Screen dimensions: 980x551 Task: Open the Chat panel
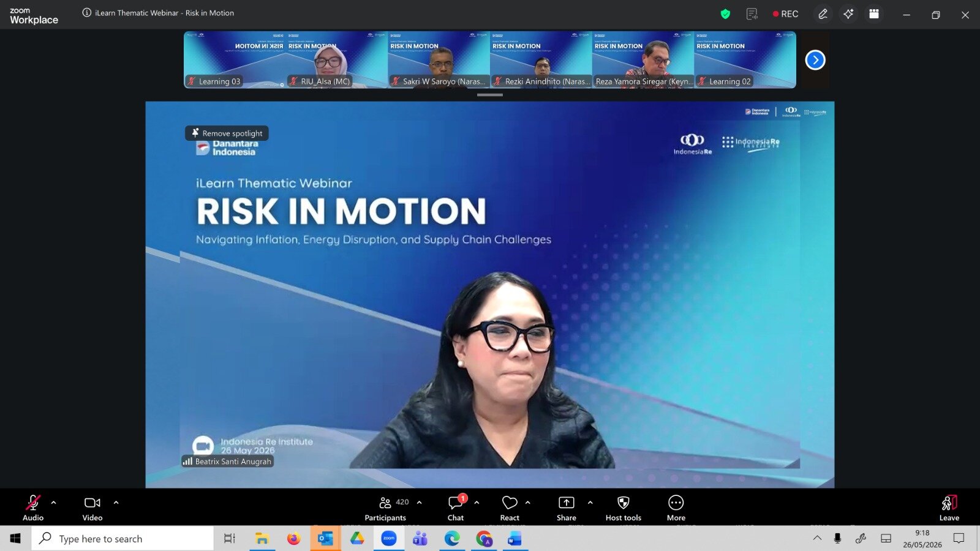pyautogui.click(x=456, y=508)
